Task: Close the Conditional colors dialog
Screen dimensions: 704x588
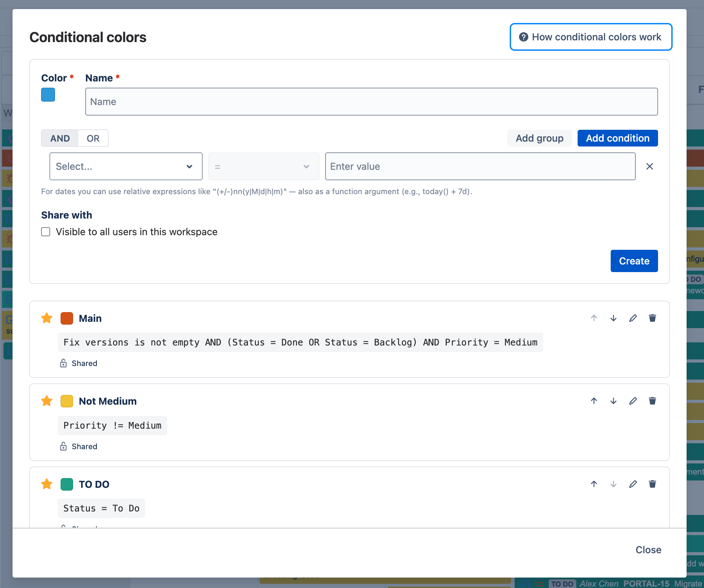Action: coord(648,550)
